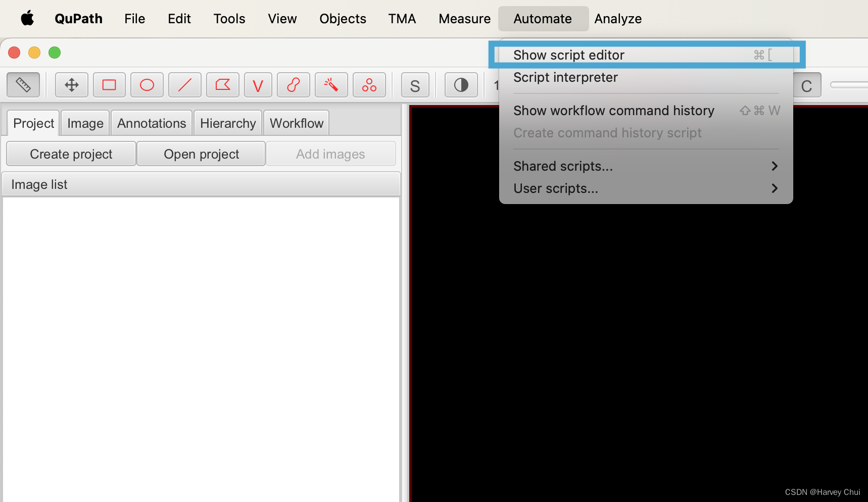Minimize the QuPath window
This screenshot has width=868, height=502.
point(34,53)
